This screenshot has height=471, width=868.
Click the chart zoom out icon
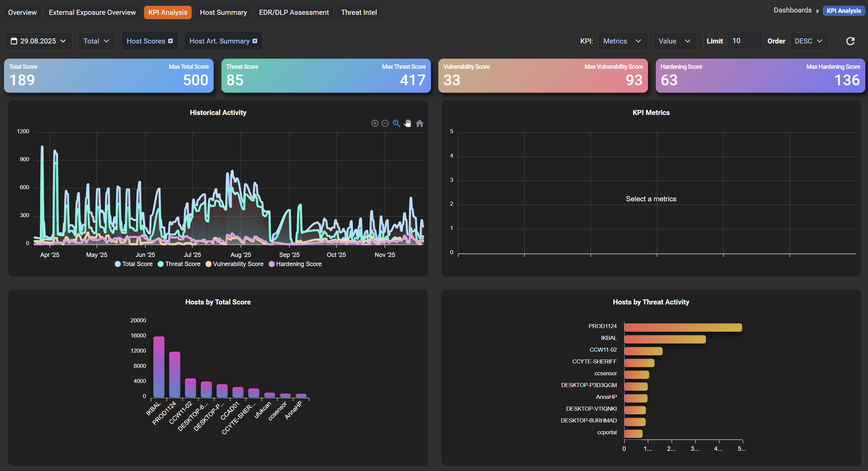coord(385,123)
